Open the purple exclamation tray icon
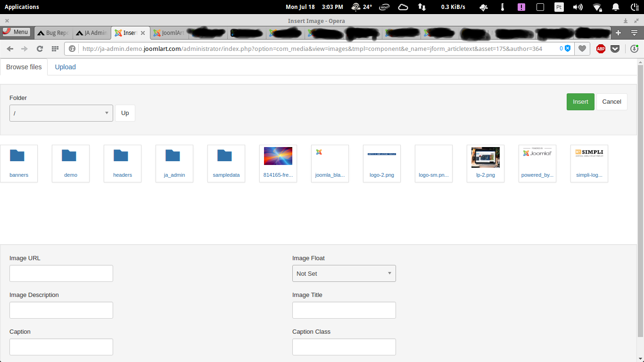 (x=521, y=7)
